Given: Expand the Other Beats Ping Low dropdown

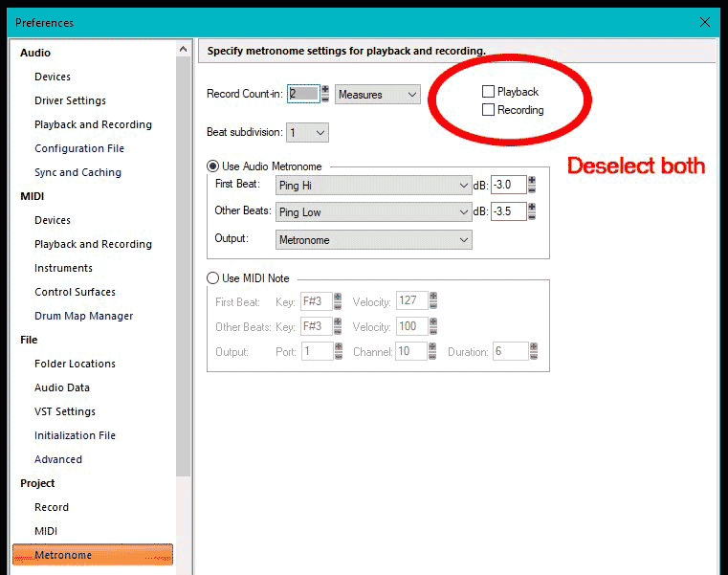Looking at the screenshot, I should click(373, 212).
